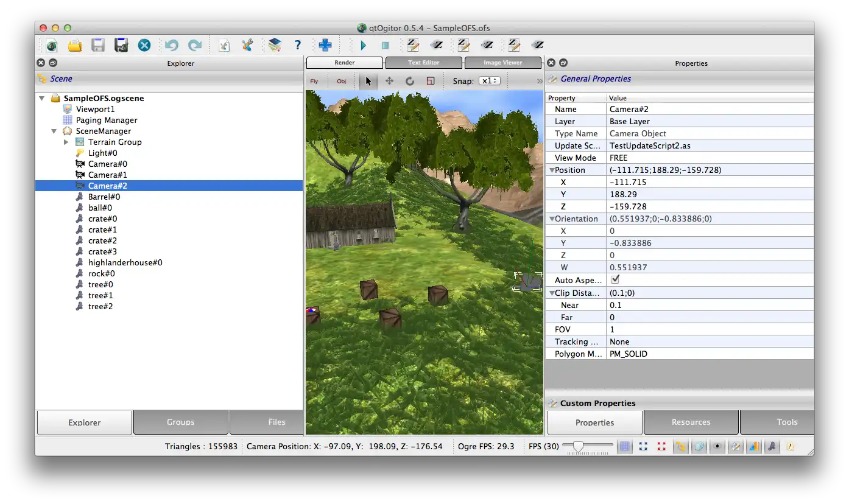
Task: Select the Move tool in render toolbar
Action: click(389, 81)
